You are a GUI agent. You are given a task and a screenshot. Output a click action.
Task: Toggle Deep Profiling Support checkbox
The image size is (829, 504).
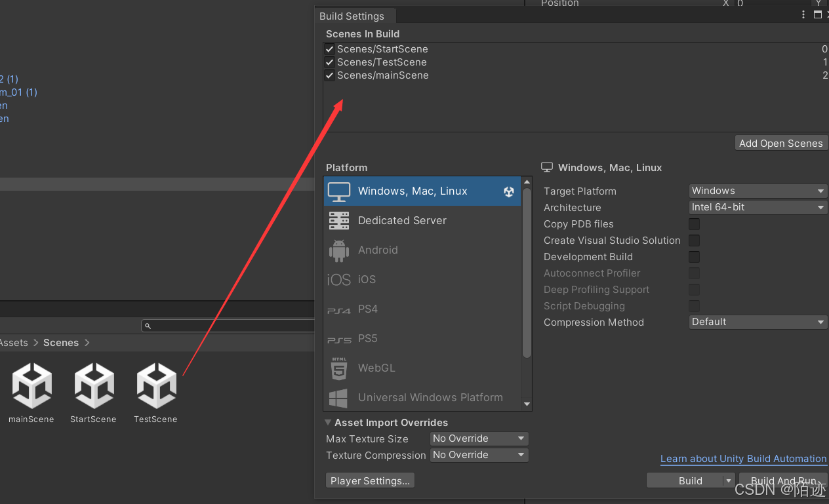(x=694, y=290)
